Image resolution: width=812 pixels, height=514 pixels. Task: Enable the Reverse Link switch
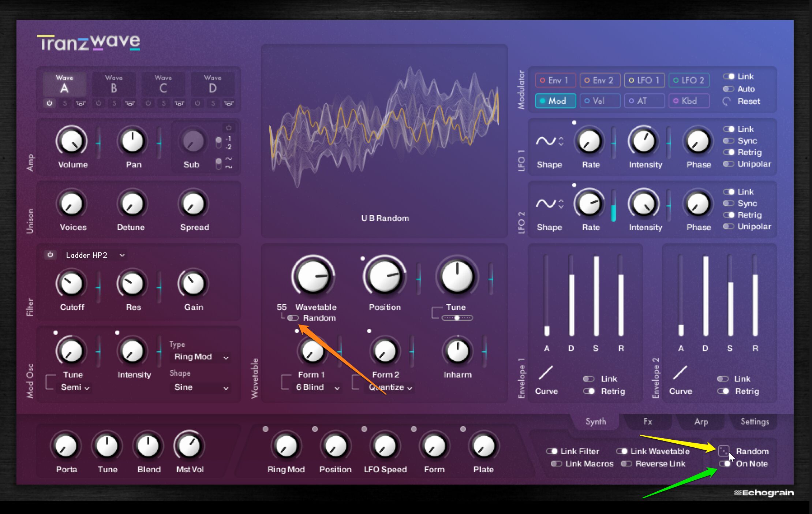click(626, 463)
